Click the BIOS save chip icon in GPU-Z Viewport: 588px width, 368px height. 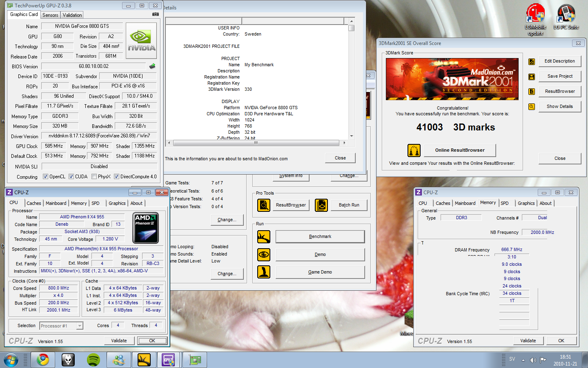(152, 66)
